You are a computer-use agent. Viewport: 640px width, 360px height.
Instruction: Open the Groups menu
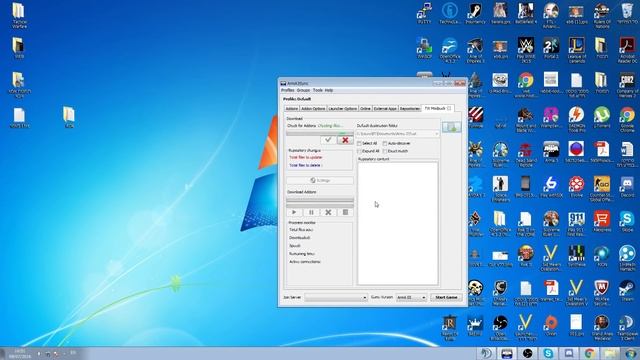coord(303,90)
